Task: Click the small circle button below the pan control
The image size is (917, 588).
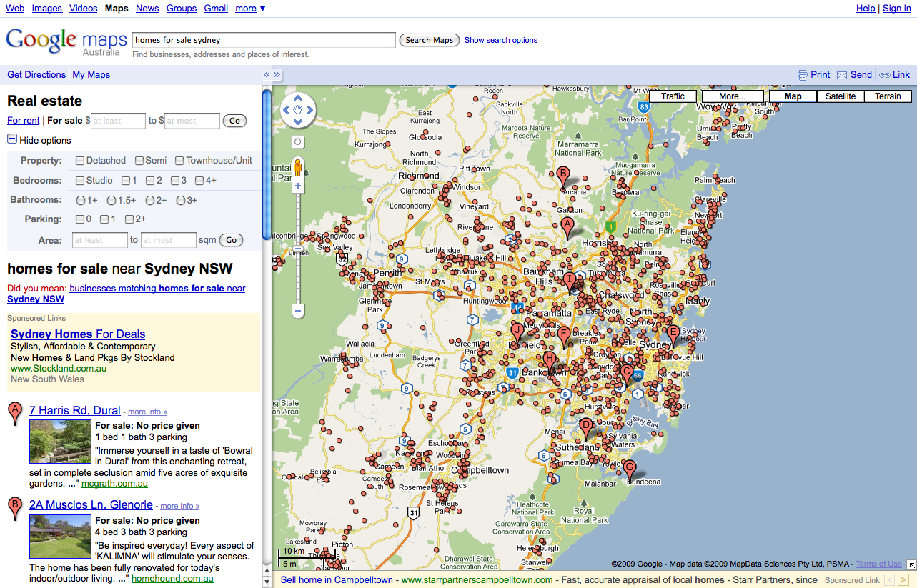Action: pyautogui.click(x=298, y=142)
